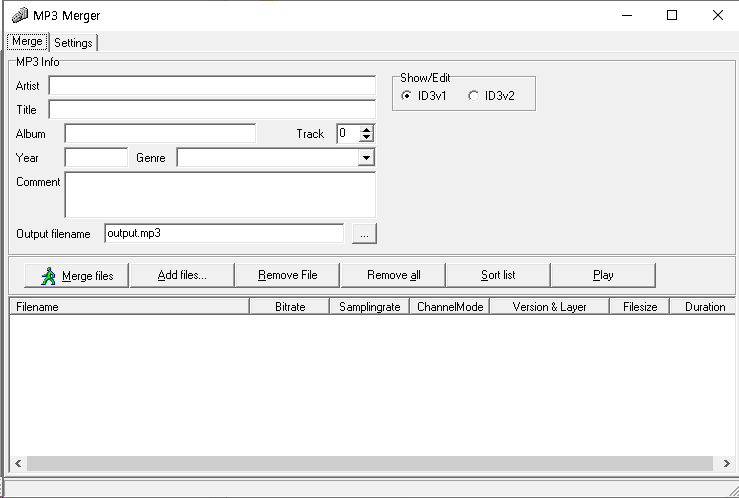
Task: Select the Merge tab
Action: click(x=27, y=41)
